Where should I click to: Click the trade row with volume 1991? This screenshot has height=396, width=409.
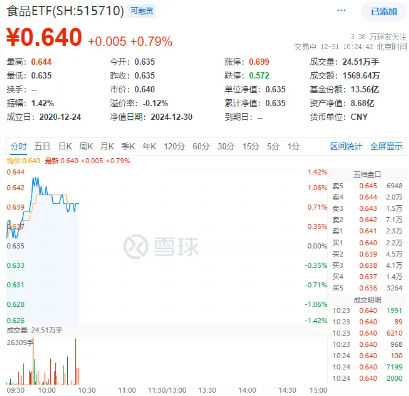367,310
